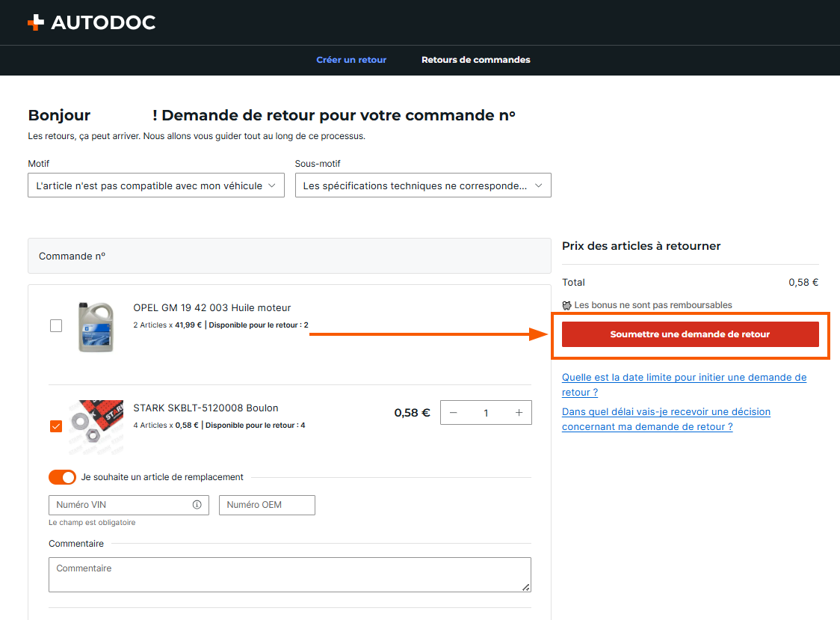Focus the Numéro VIN field
This screenshot has width=840, height=620.
click(129, 505)
